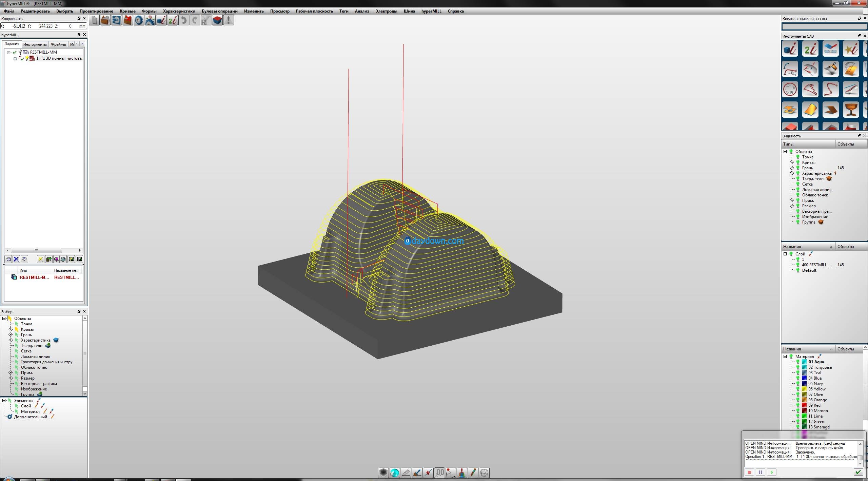Click the layers stack icon in bottom toolbar

[x=383, y=473]
